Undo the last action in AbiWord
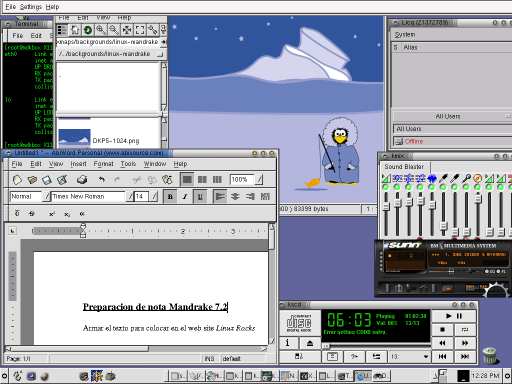Image resolution: width=512 pixels, height=384 pixels. coord(102,180)
